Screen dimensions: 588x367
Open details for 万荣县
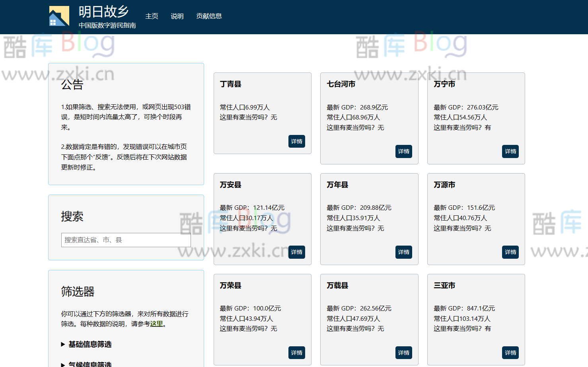(x=296, y=353)
